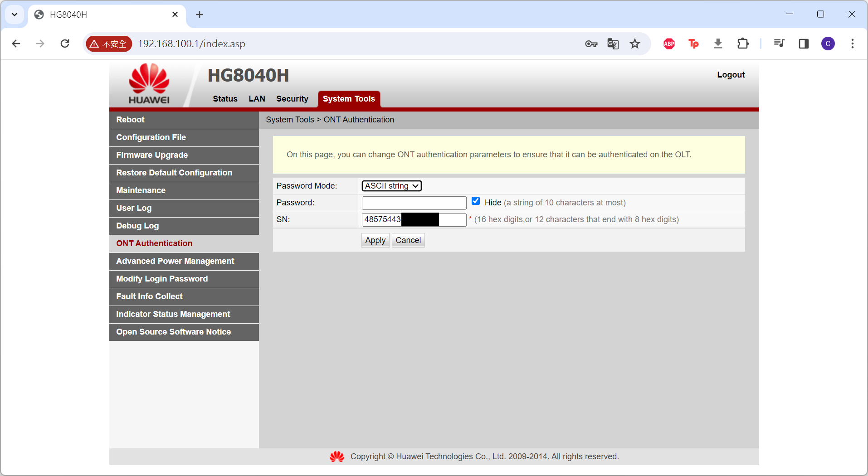Open Reboot in the sidebar
The width and height of the screenshot is (868, 476).
(184, 120)
